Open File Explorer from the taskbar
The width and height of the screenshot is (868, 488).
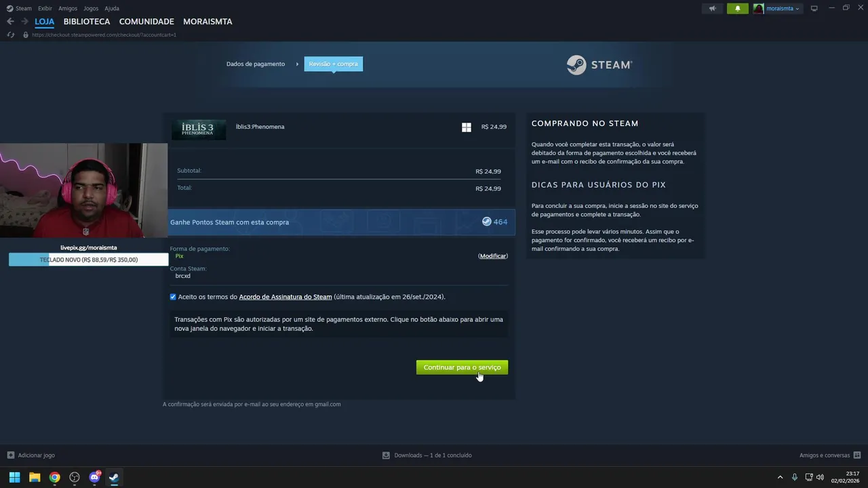tap(35, 477)
